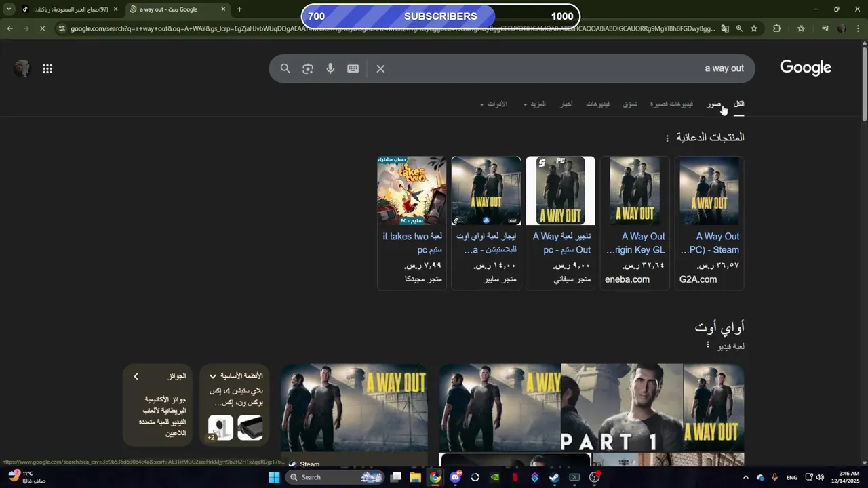Switch to the فيديوهات قصيرة tab
Image resolution: width=868 pixels, height=488 pixels.
671,104
